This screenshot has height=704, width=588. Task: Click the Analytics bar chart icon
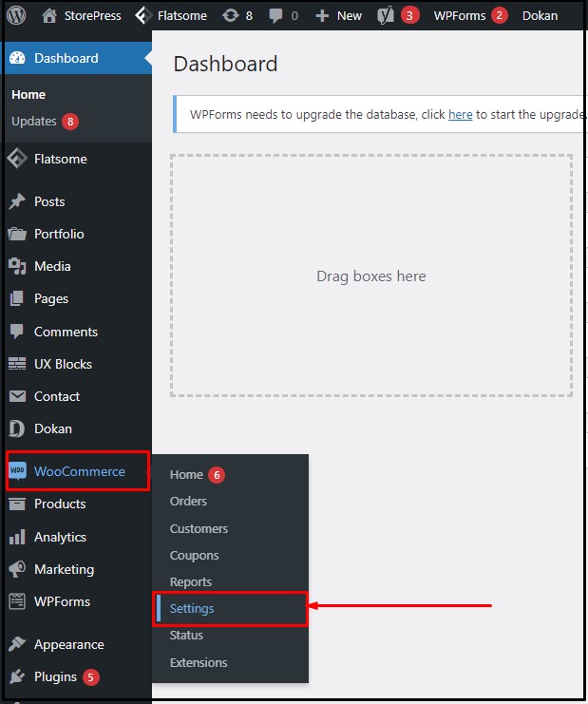tap(17, 537)
